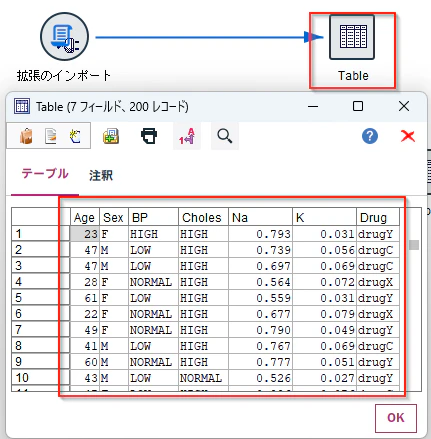Click row number 10 header
The height and width of the screenshot is (439, 431).
[x=41, y=378]
